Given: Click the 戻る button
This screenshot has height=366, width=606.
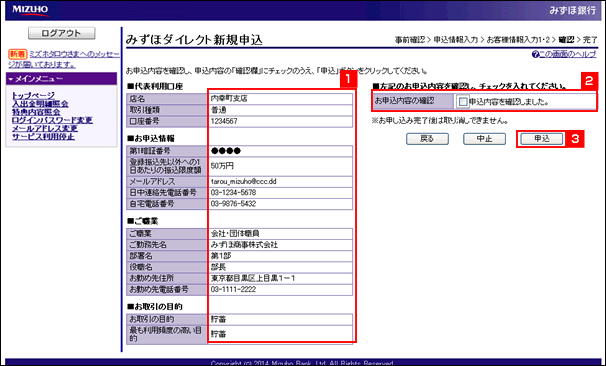Looking at the screenshot, I should click(427, 139).
